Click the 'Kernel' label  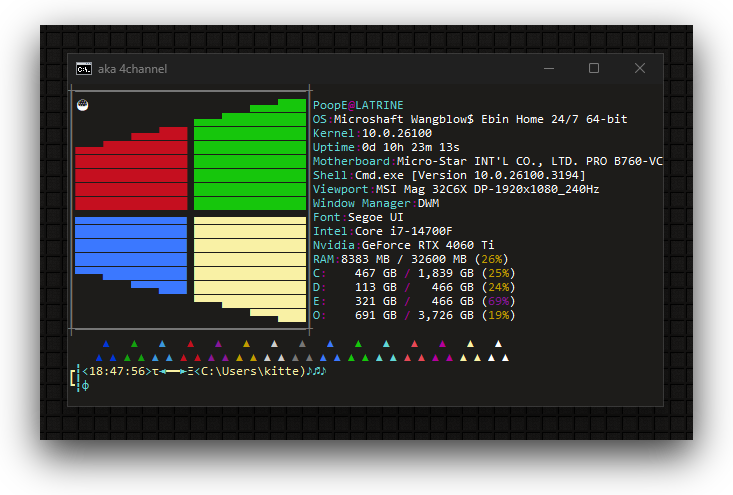tap(333, 133)
